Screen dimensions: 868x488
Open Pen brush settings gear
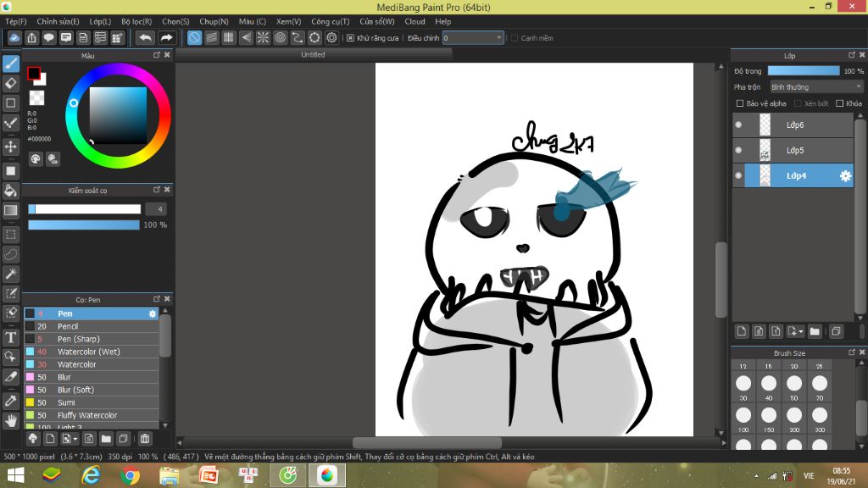tap(153, 313)
